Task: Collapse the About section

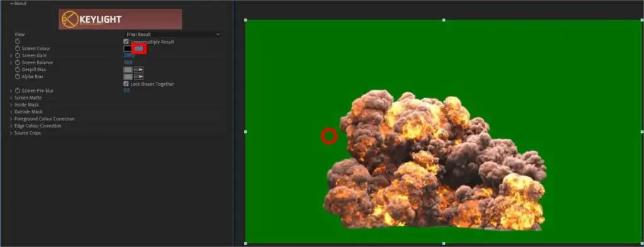Action: (x=12, y=3)
